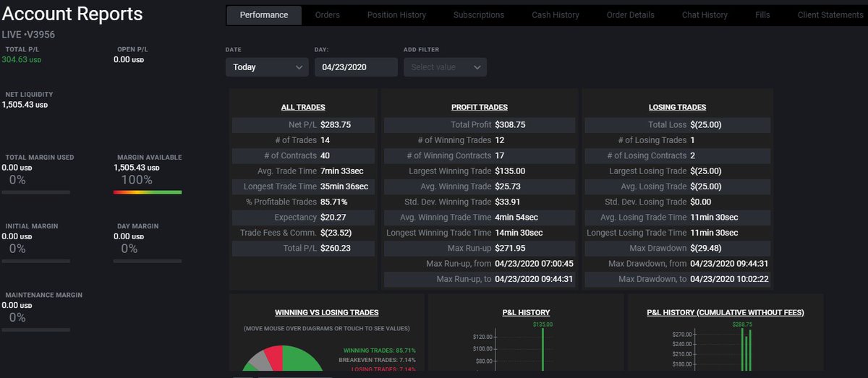Click the Largest Winning Trade value $135.00
The height and width of the screenshot is (378, 868).
[511, 171]
